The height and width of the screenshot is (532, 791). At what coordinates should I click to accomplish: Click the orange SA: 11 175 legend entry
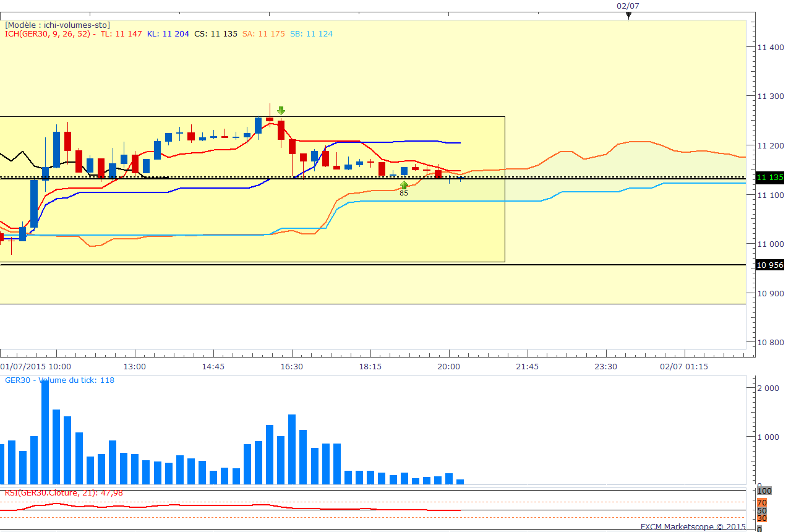tap(263, 34)
